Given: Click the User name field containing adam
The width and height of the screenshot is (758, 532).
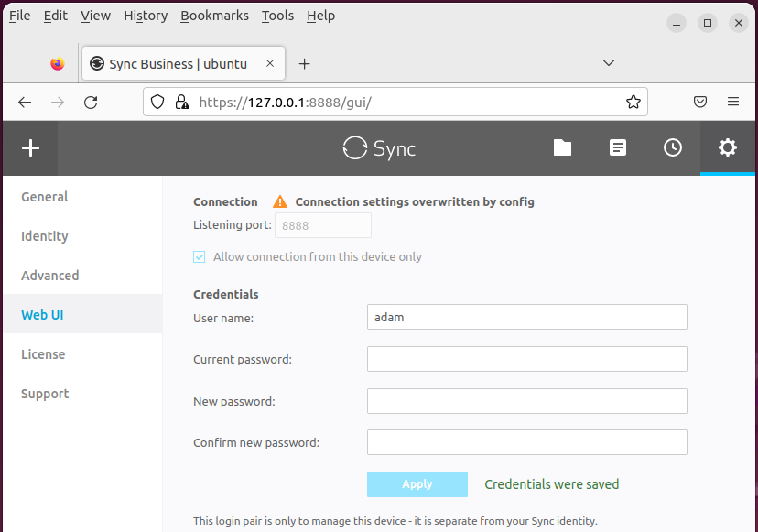Looking at the screenshot, I should click(x=527, y=317).
